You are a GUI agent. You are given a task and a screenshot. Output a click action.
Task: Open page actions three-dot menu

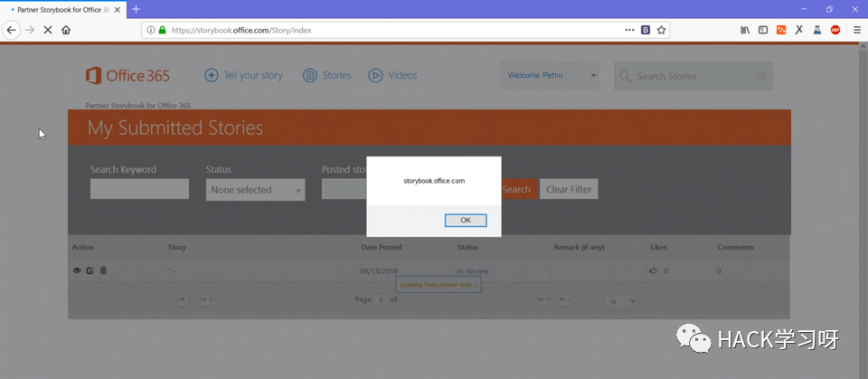[x=629, y=30]
